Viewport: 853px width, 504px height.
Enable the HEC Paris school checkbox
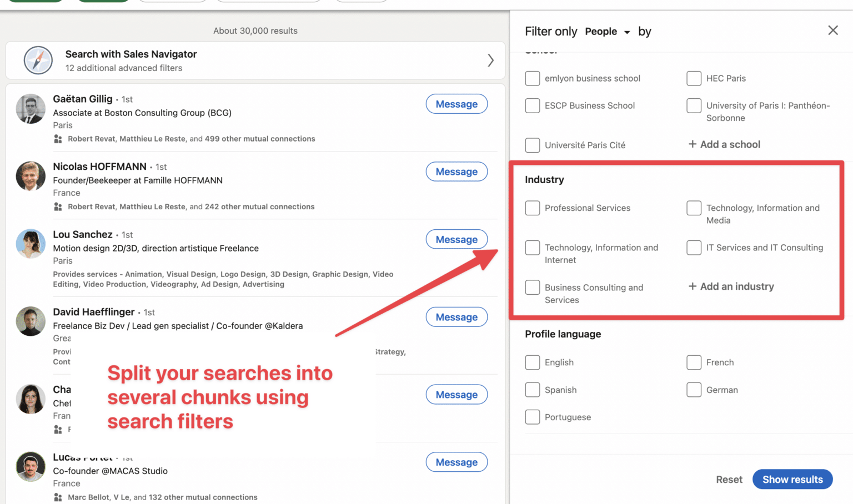click(694, 78)
